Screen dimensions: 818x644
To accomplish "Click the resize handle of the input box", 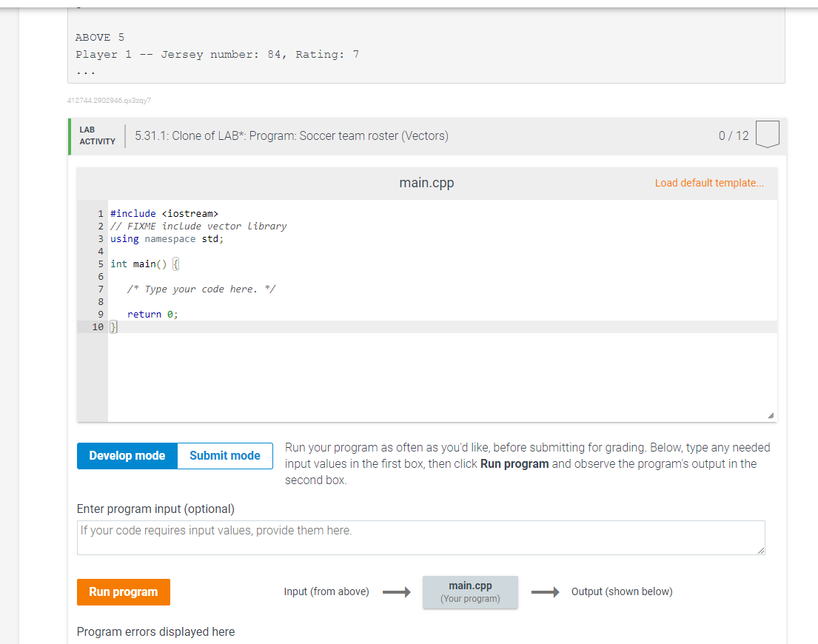I will (x=760, y=550).
